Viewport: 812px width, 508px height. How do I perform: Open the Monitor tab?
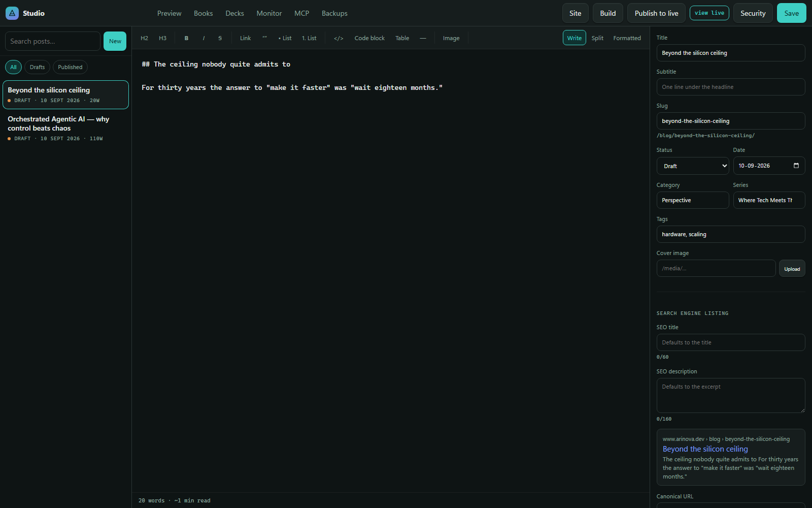(x=269, y=13)
